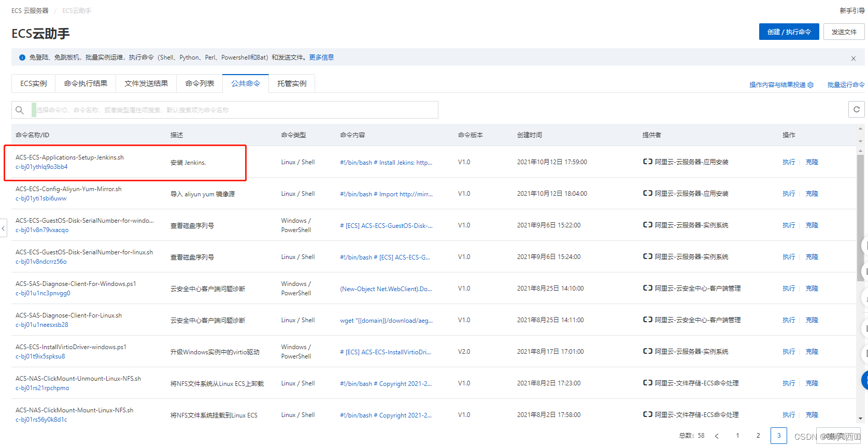Viewport: 868px width, 446px height.
Task: Execute the Unmount-Linux-NFS.sh command
Action: (789, 383)
